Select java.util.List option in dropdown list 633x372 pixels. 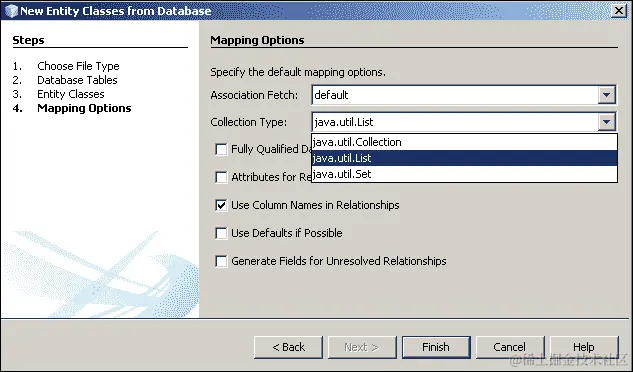tap(464, 158)
